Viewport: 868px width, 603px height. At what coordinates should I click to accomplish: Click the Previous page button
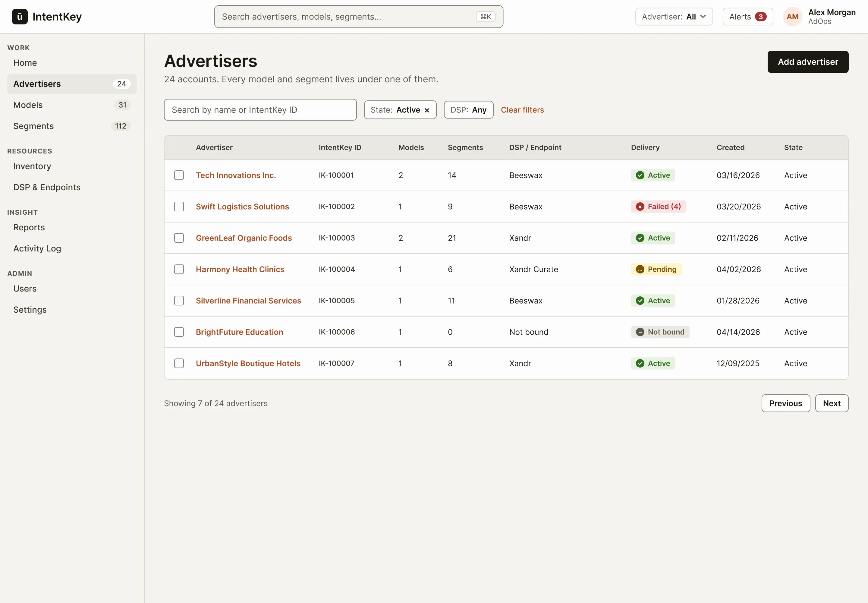coord(785,403)
